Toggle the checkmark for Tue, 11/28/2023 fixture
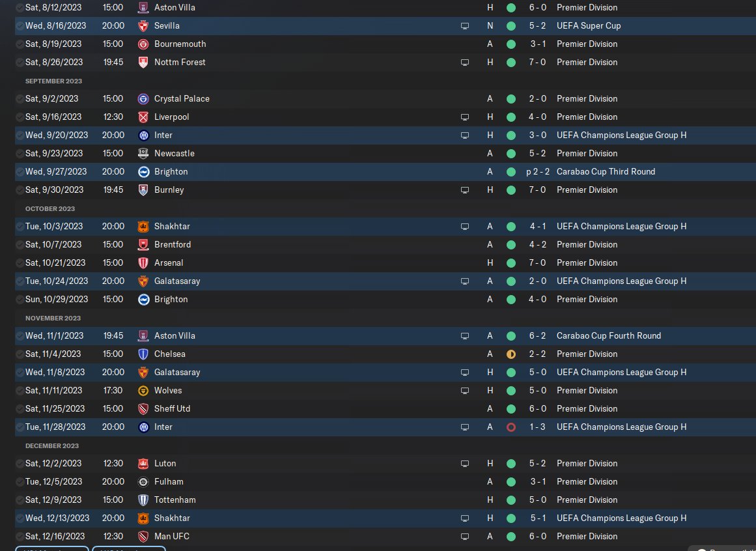Screen dimensions: 756x551 click(x=20, y=427)
